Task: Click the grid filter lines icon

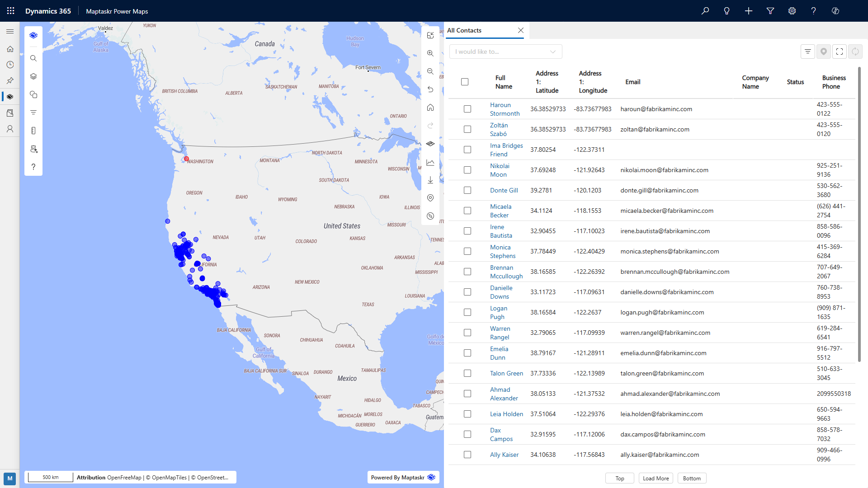Action: click(x=807, y=52)
